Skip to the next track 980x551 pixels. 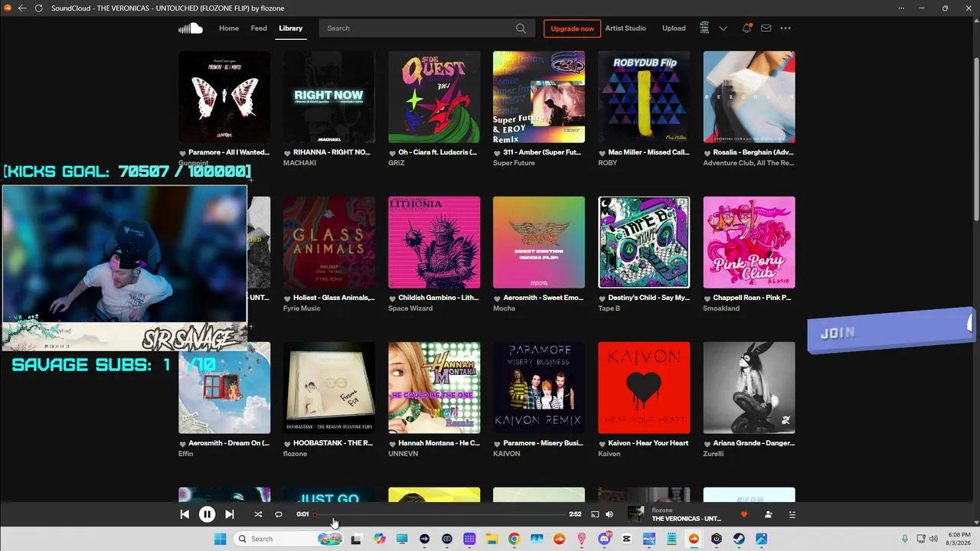[x=229, y=514]
